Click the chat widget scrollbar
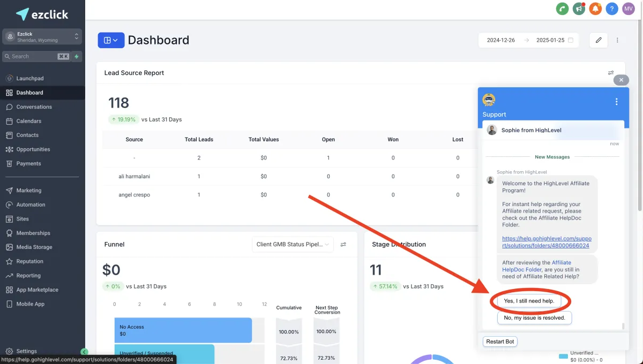 pyautogui.click(x=623, y=326)
